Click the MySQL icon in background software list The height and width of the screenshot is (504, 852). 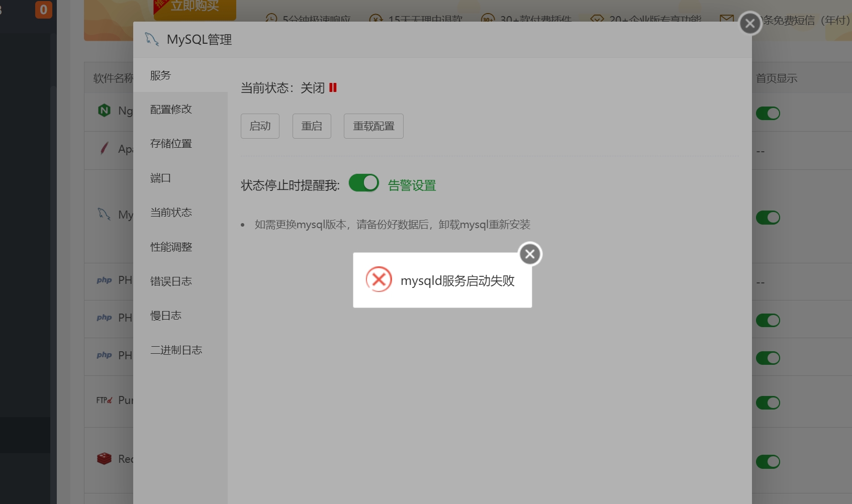(104, 214)
